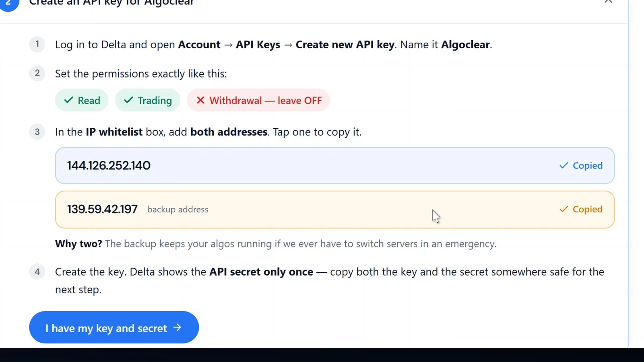The height and width of the screenshot is (362, 644).
Task: Copy the 144.126.252.140 IP address box
Action: tap(334, 165)
